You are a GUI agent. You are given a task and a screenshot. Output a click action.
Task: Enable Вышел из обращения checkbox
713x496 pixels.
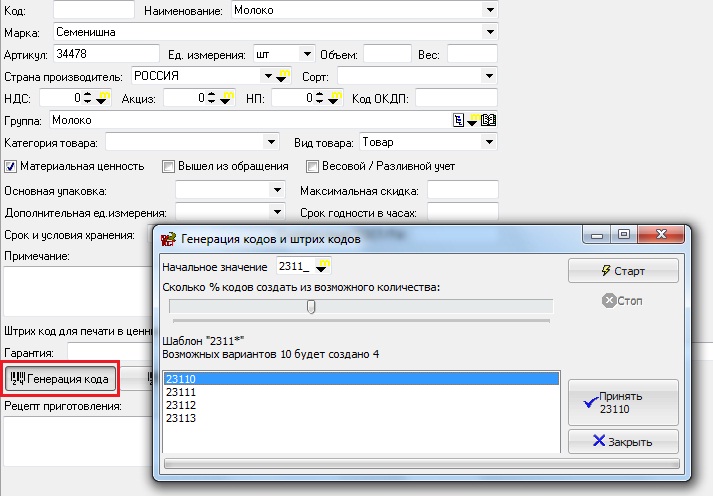coord(168,166)
